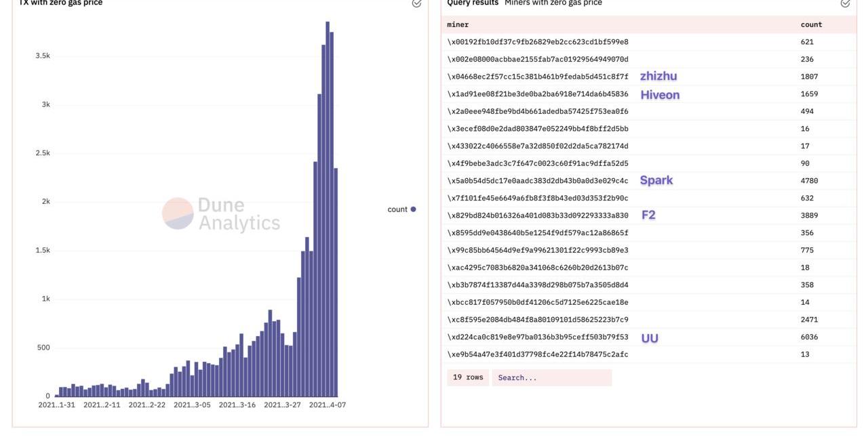868x437 pixels.
Task: Click the Dune Analytics watermark logo
Action: point(178,213)
